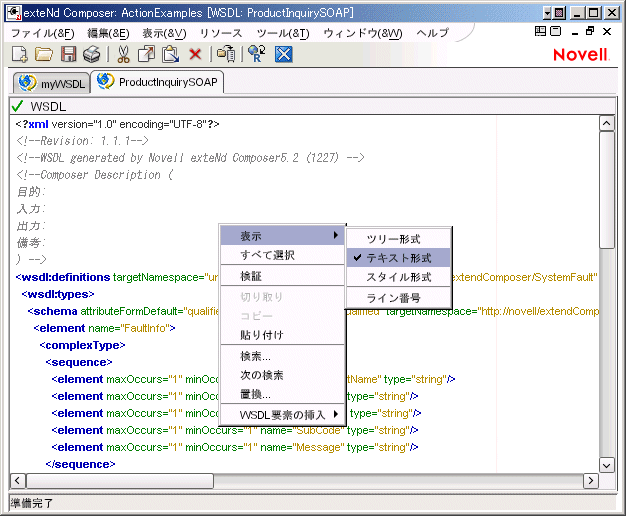
Task: Click the closing </sequence> line
Action: [x=80, y=464]
